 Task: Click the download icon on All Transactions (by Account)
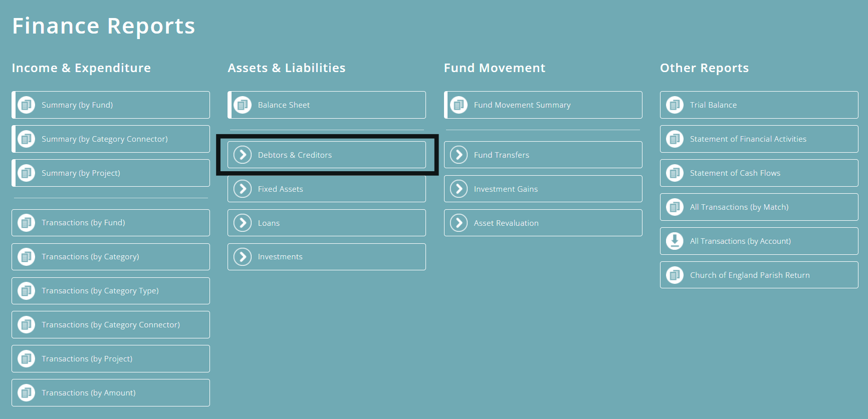(675, 241)
